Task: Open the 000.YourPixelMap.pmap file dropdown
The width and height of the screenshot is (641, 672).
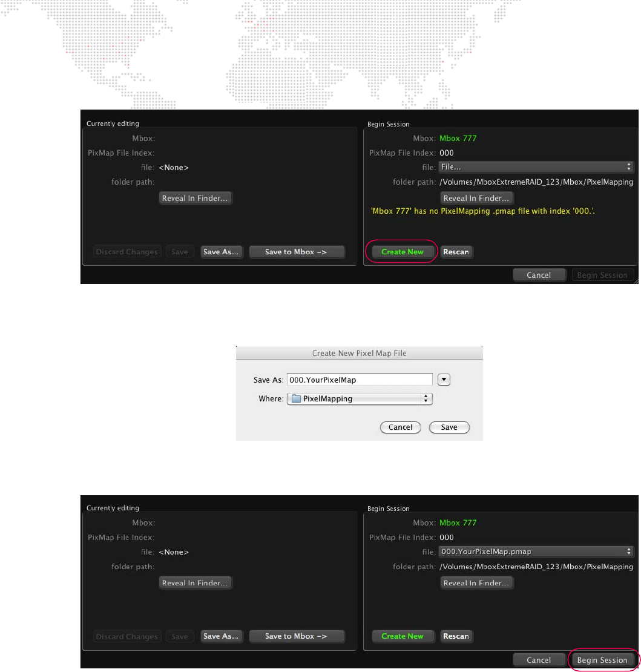Action: (536, 552)
